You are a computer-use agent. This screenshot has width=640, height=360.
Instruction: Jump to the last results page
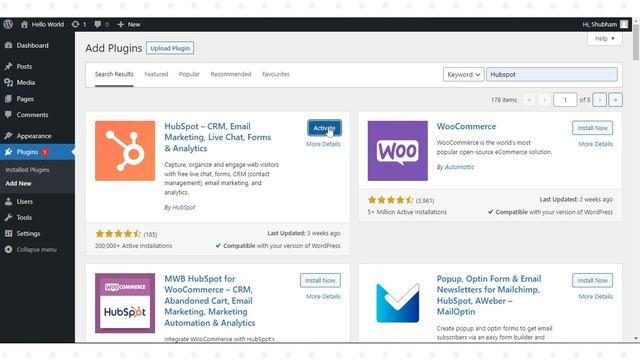click(x=616, y=100)
